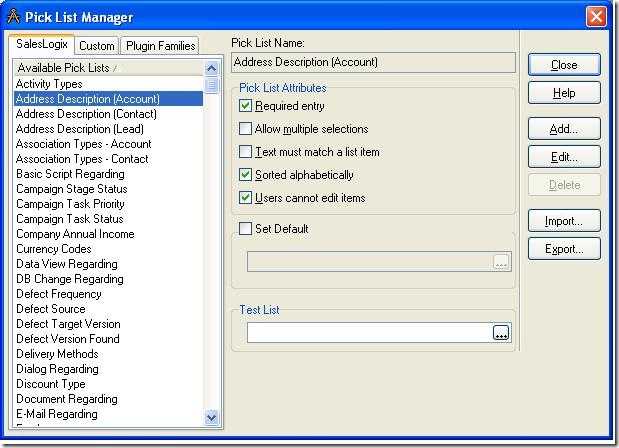Screen dimensions: 619x448
Task: Switch to the Custom tab
Action: (x=97, y=46)
